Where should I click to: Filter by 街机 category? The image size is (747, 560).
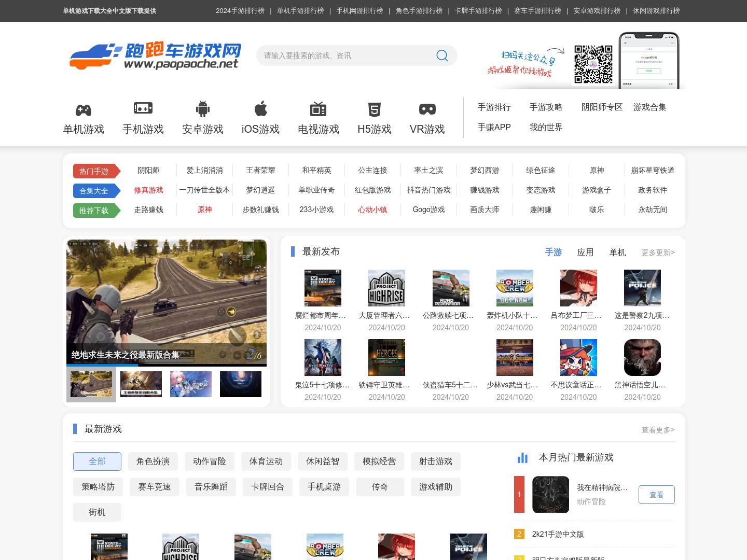(x=97, y=512)
